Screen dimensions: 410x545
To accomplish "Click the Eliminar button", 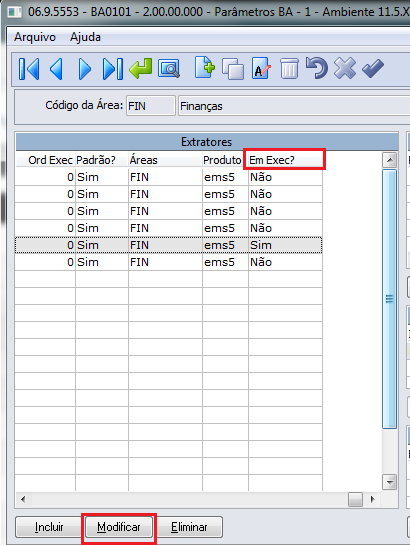I will pos(189,527).
